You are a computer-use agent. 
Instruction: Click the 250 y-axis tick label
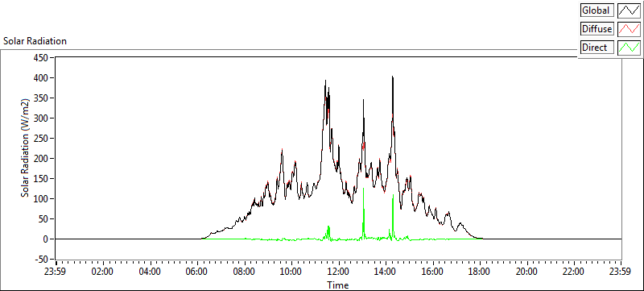42,138
